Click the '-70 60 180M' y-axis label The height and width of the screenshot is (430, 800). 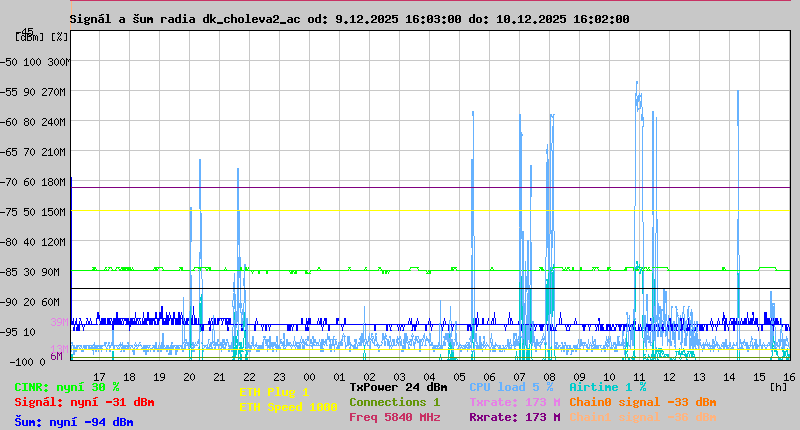click(x=33, y=182)
